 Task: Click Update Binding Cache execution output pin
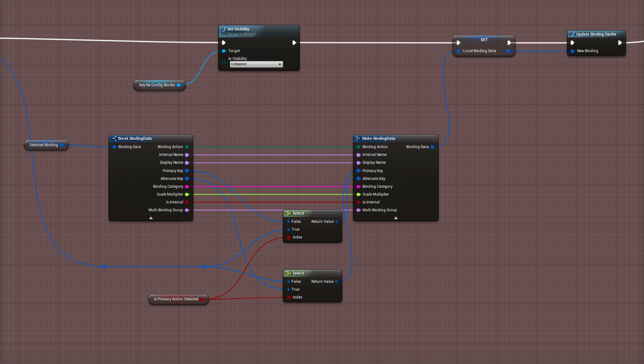[620, 43]
